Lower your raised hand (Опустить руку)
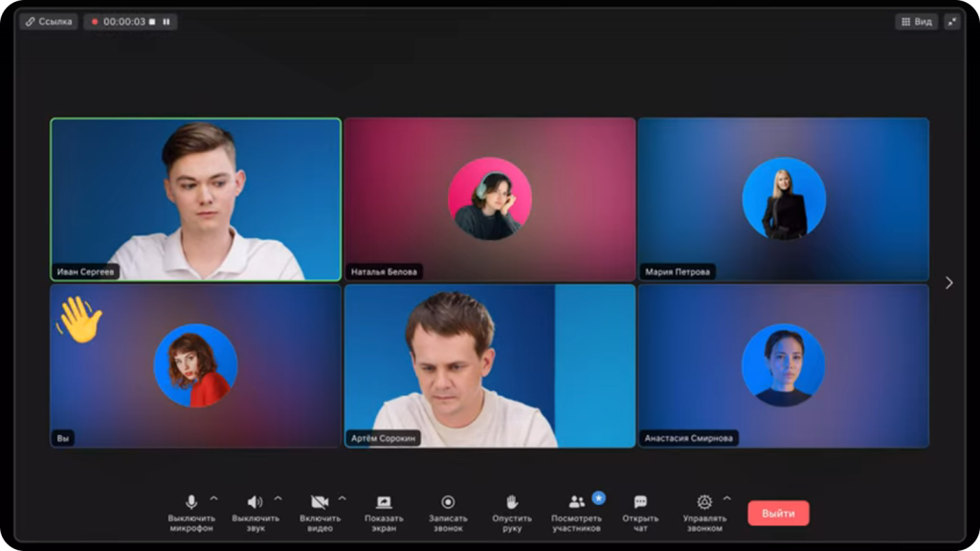The image size is (980, 551). [x=512, y=502]
